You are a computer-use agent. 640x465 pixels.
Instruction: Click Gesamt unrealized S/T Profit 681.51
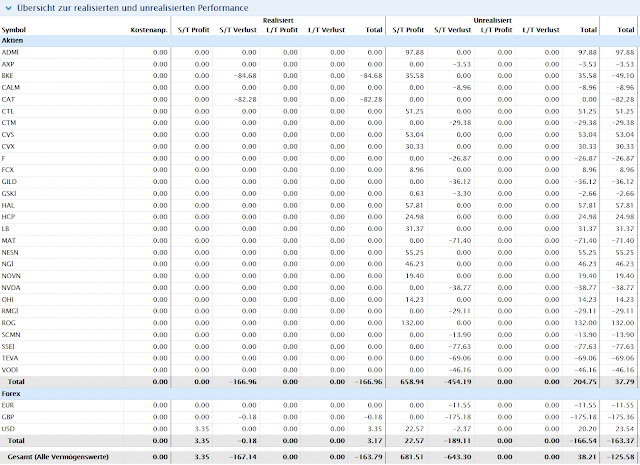pyautogui.click(x=412, y=456)
